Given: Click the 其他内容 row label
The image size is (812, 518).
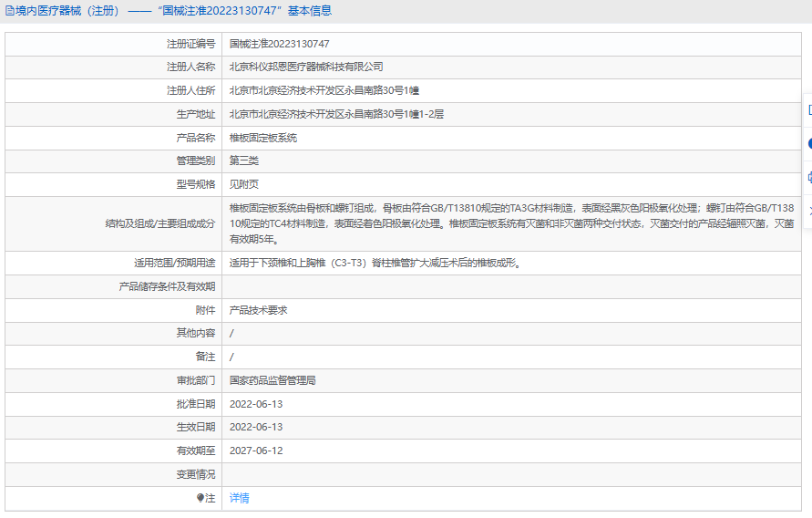Looking at the screenshot, I should pos(196,333).
